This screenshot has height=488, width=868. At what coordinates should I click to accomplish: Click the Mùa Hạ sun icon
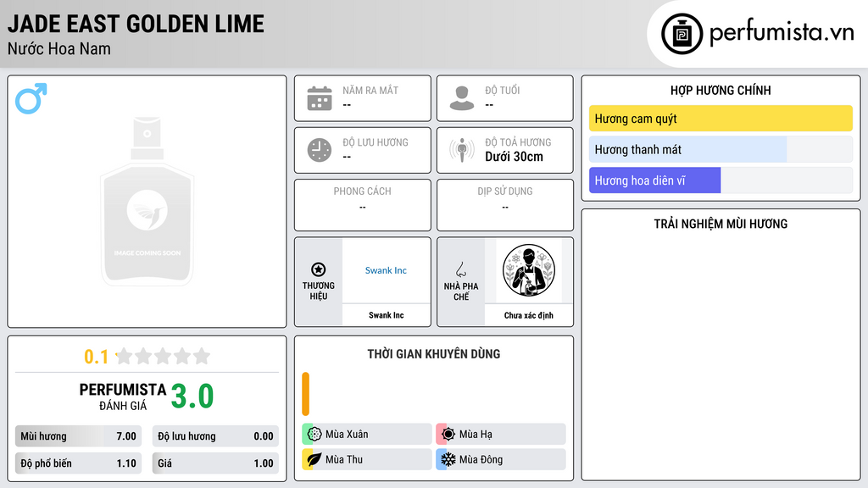tap(448, 435)
